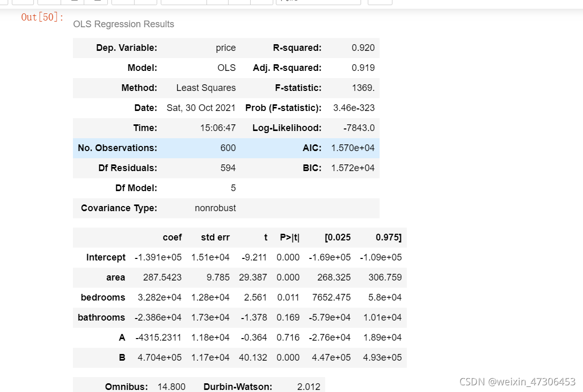Click the bathrooms p-value 0.169
Screen dimensions: 583x392
(288, 318)
